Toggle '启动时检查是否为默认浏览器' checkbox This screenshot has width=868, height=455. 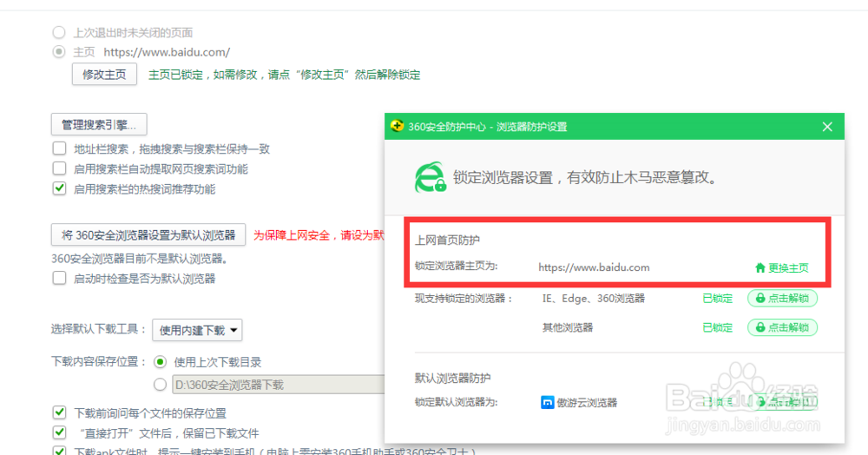(59, 278)
